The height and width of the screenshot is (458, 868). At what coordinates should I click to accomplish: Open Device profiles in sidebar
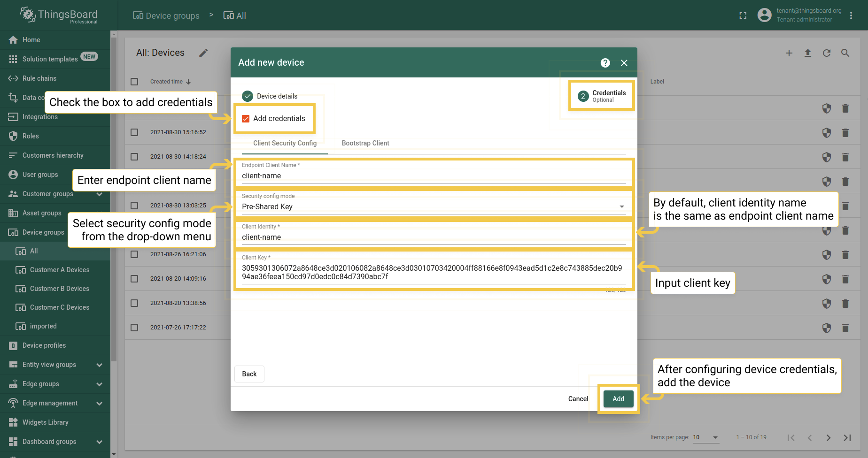(55, 345)
